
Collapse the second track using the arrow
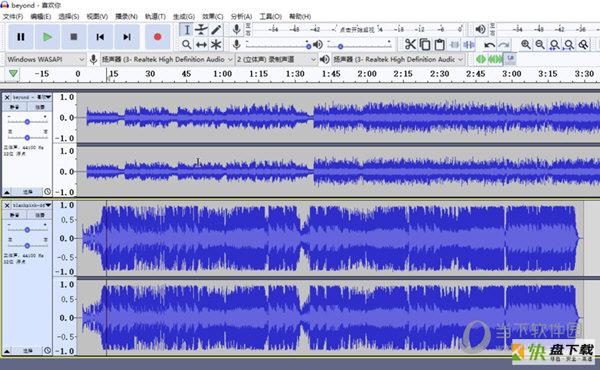pos(7,350)
